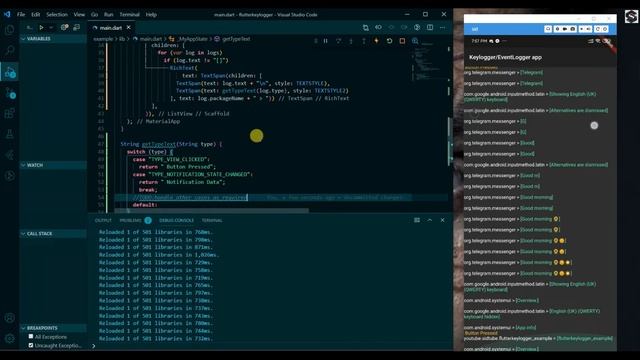640x360 pixels.
Task: Click the first icon in editor title actions
Action: [x=366, y=27]
